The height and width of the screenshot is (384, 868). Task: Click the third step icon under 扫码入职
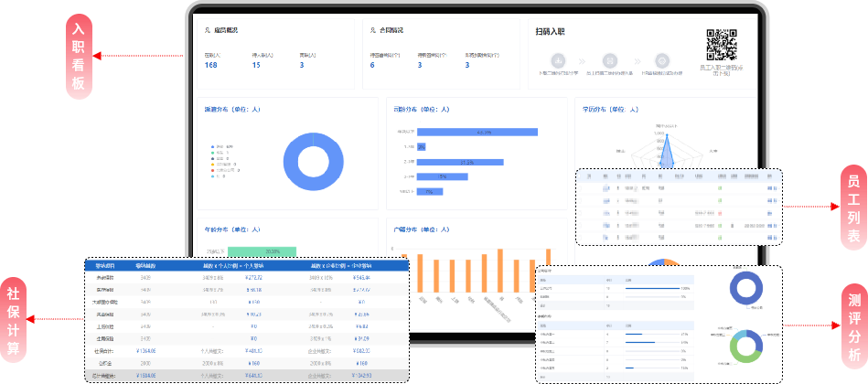(x=661, y=59)
